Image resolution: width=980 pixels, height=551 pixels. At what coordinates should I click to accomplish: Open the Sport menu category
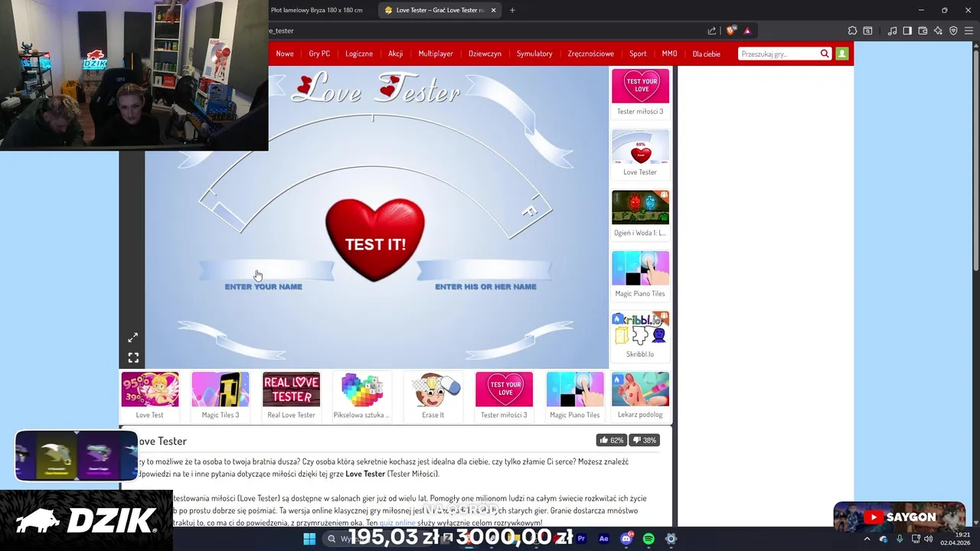pos(638,54)
